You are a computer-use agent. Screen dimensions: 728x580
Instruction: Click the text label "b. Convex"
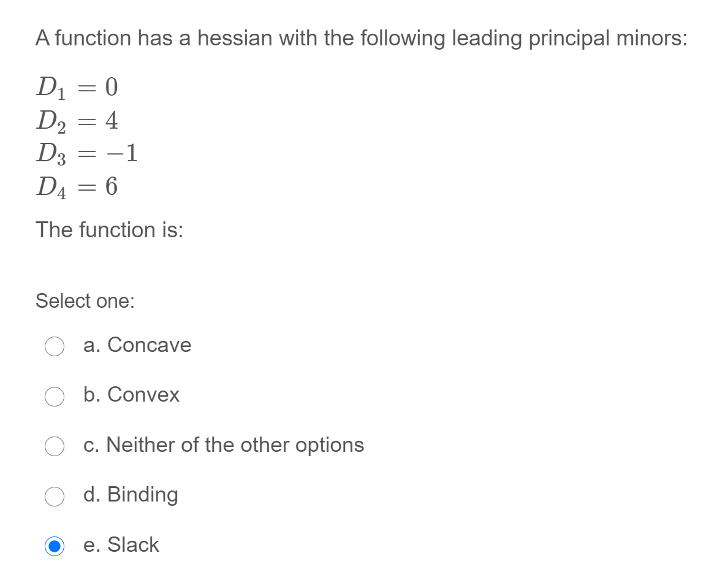coord(131,395)
